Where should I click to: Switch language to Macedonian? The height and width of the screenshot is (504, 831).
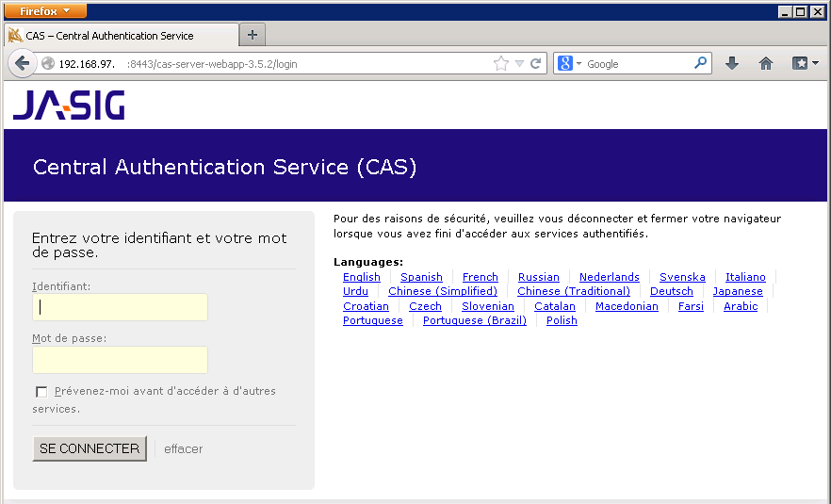(x=627, y=306)
